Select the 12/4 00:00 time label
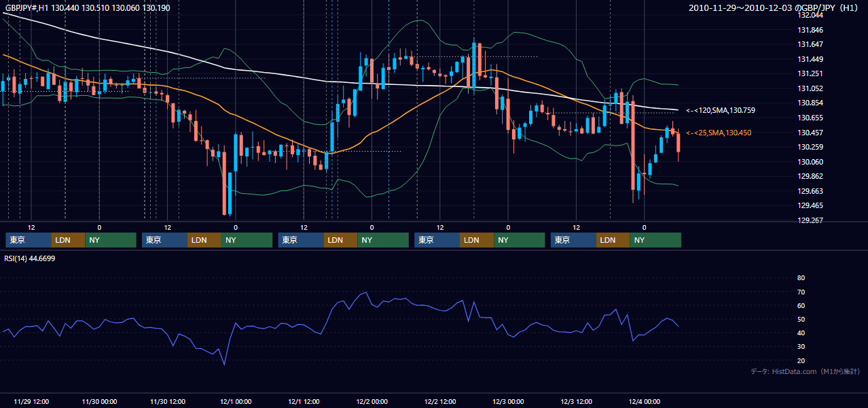The image size is (868, 408). coord(645,401)
